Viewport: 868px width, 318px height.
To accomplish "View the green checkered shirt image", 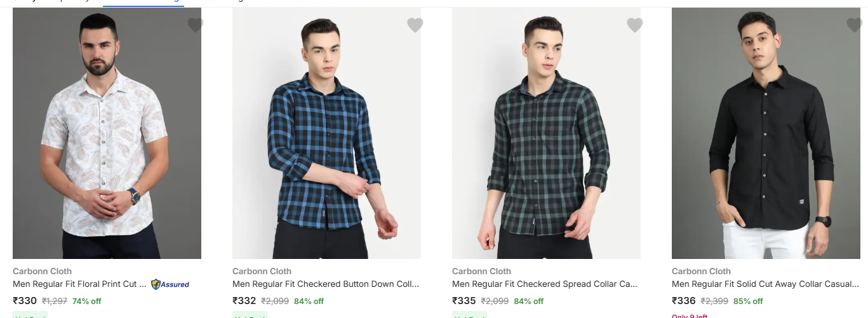I will (x=546, y=133).
